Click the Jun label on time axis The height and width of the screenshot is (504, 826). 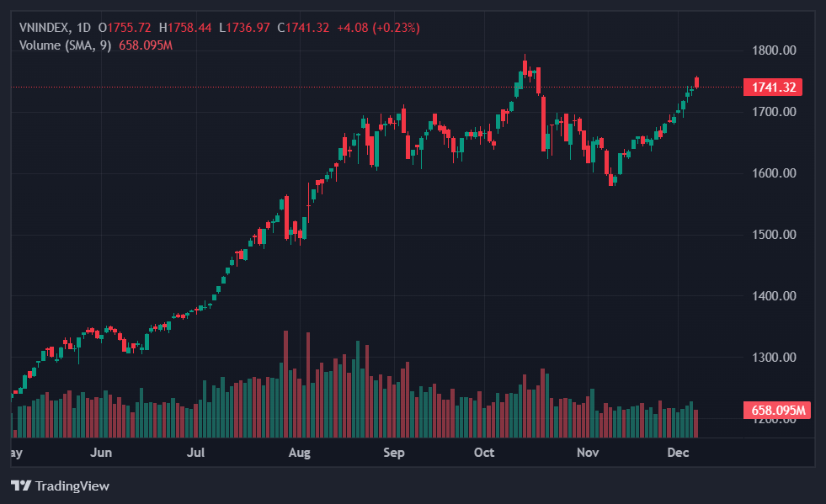101,453
